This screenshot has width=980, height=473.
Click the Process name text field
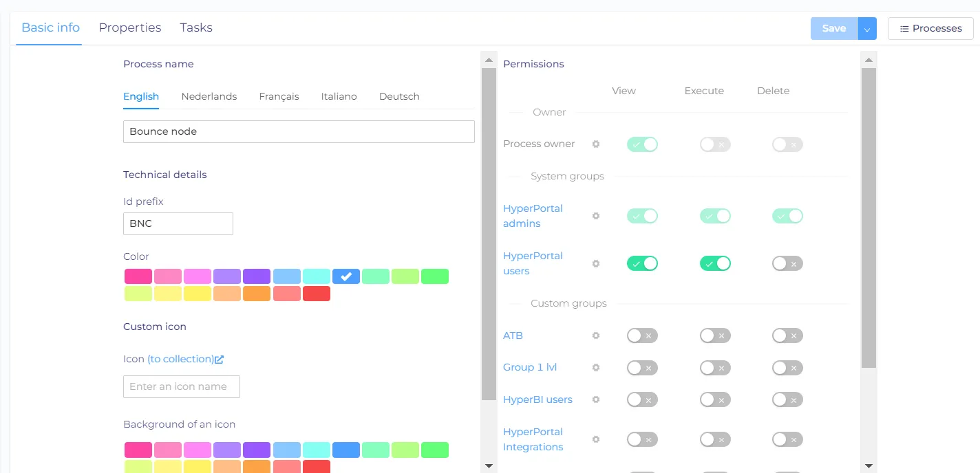click(x=299, y=132)
